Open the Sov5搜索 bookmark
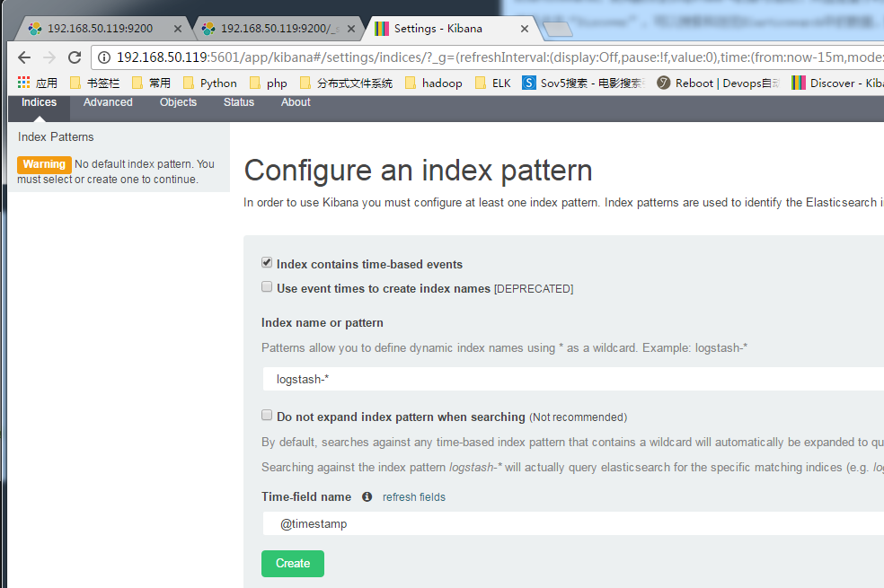The image size is (884, 588). 583,83
